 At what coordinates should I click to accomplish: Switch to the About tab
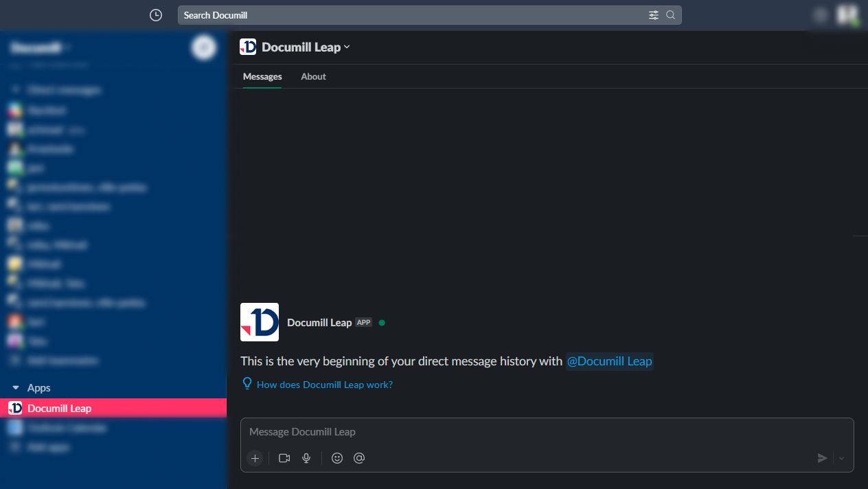click(313, 76)
